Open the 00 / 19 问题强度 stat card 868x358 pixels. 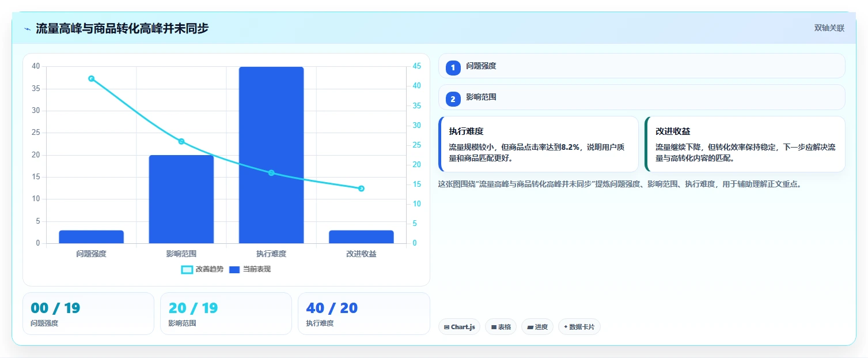[88, 314]
